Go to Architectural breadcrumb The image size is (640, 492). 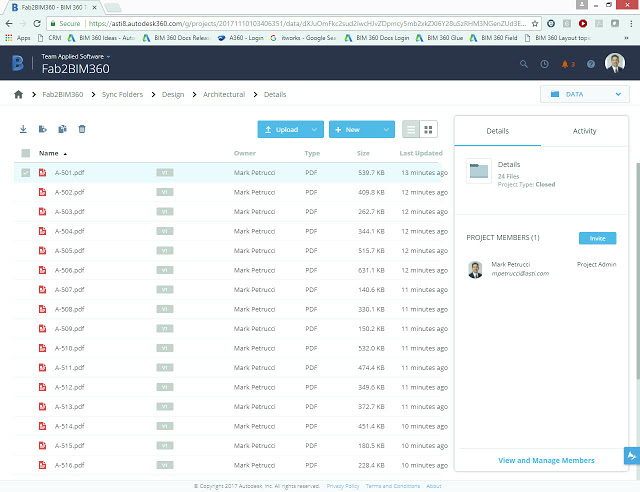[224, 94]
